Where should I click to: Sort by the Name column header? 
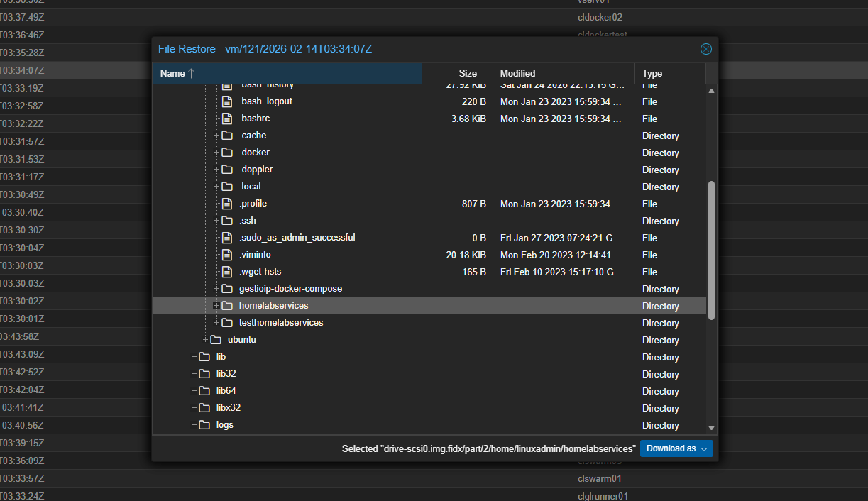287,73
